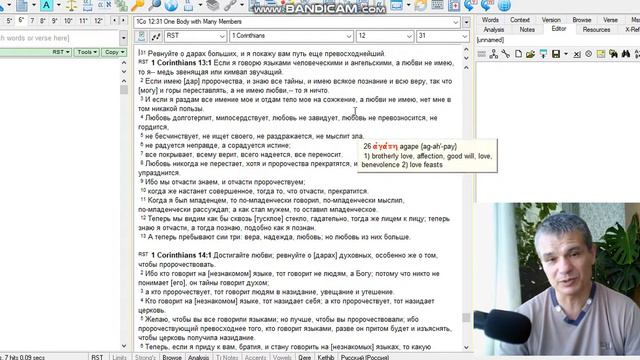Click the command line search input field
This screenshot has width=640, height=360.
(x=59, y=38)
